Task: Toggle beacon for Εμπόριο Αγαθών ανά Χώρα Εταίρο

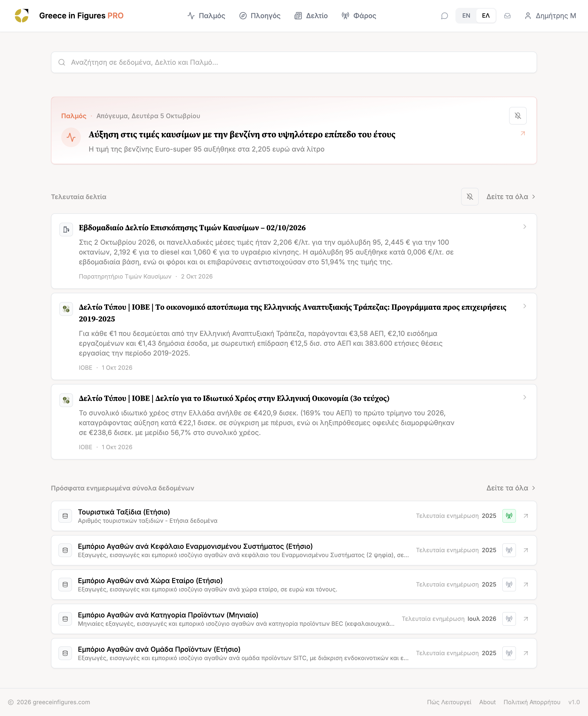Action: click(x=509, y=584)
